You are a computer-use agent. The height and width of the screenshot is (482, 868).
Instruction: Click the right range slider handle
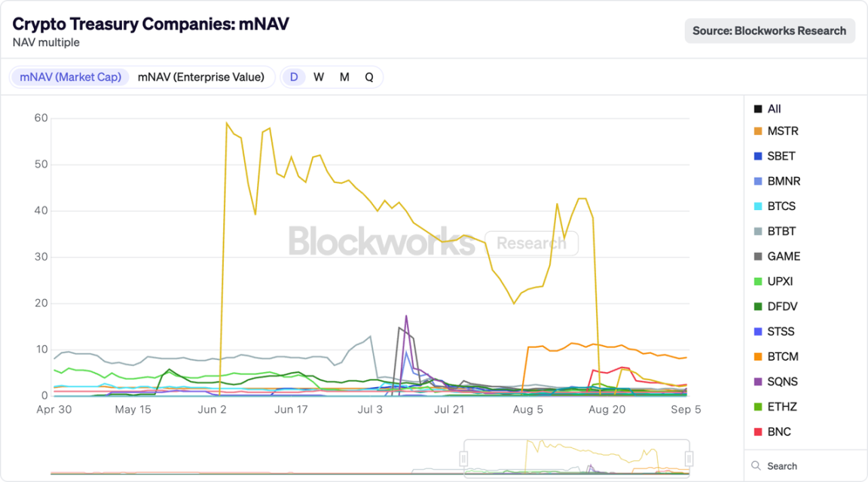(x=689, y=458)
